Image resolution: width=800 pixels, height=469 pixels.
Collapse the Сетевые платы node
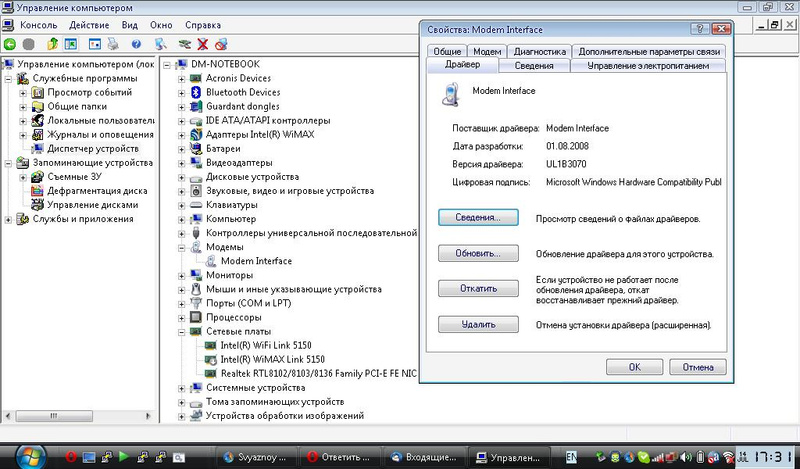click(x=181, y=332)
